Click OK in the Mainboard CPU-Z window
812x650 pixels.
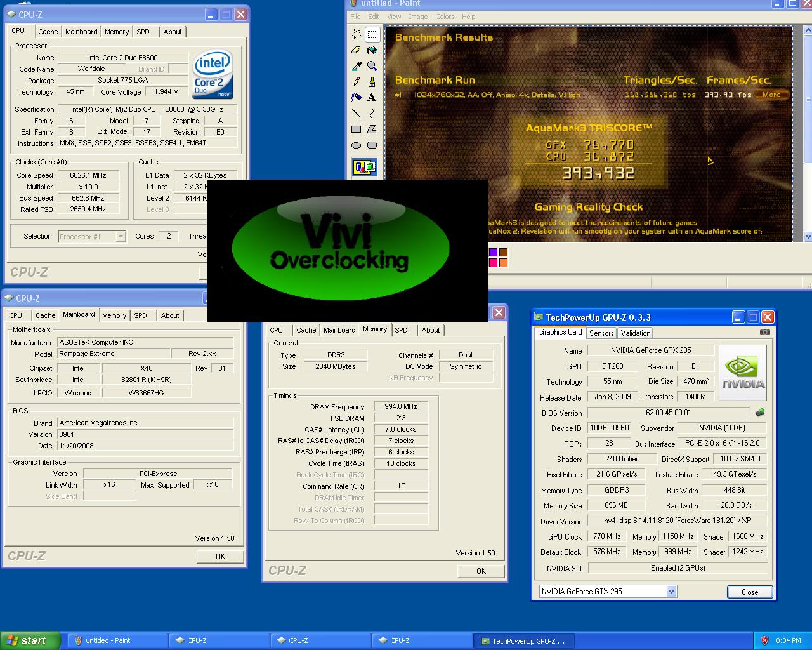coord(220,556)
